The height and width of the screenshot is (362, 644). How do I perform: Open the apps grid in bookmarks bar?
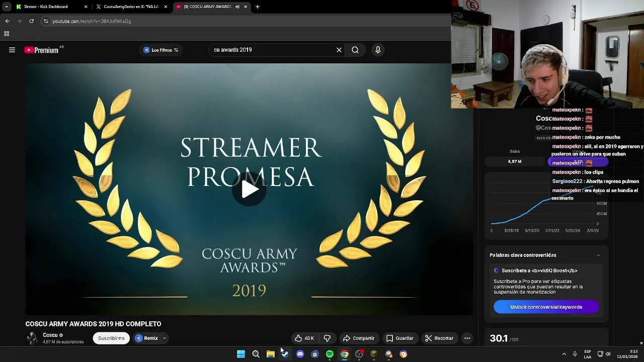tap(7, 34)
